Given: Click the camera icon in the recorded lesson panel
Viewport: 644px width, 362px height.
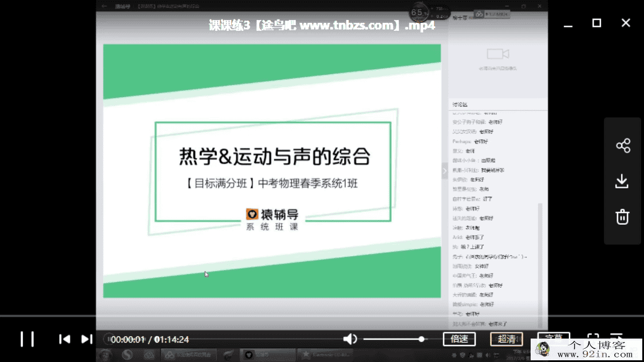Looking at the screenshot, I should (498, 54).
